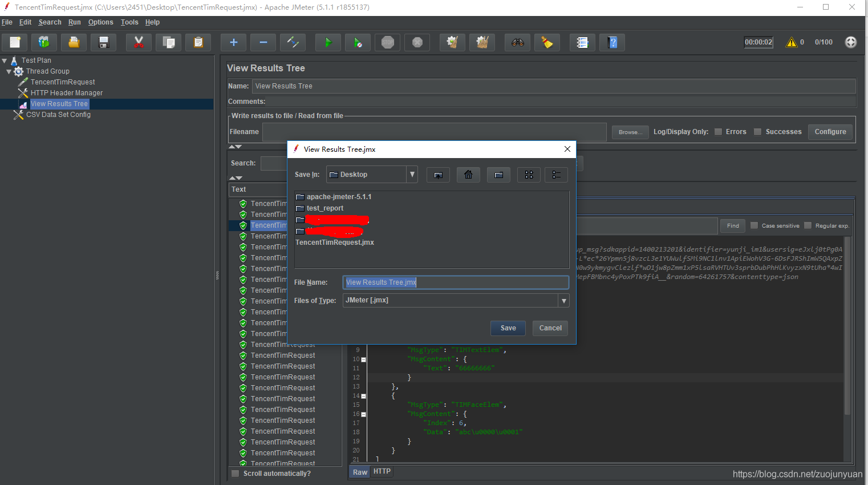Click the Find button
The height and width of the screenshot is (485, 868).
pyautogui.click(x=733, y=225)
